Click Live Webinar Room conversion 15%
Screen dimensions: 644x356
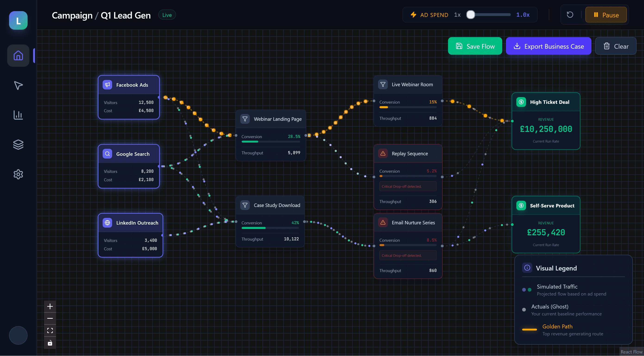coord(433,102)
